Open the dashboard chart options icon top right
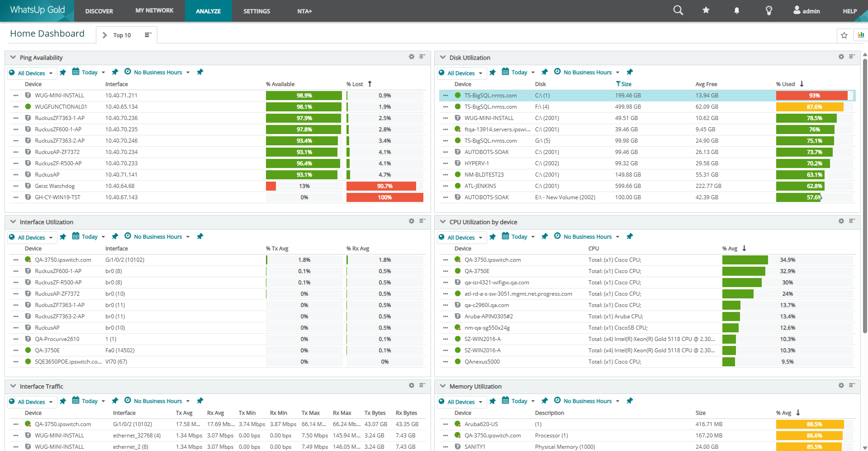Viewport: 868px width, 451px height. [860, 34]
